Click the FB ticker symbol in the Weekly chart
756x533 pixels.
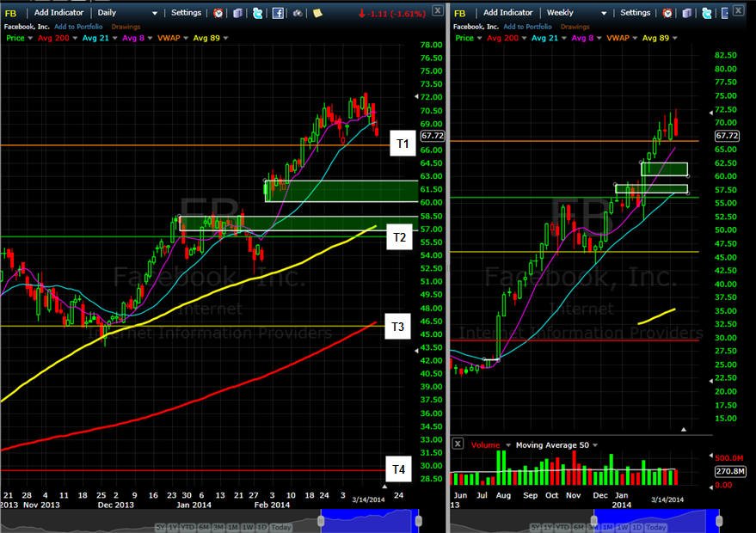click(459, 13)
